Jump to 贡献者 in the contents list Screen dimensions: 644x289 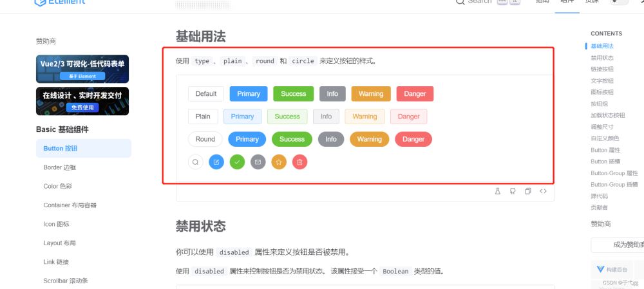point(599,207)
